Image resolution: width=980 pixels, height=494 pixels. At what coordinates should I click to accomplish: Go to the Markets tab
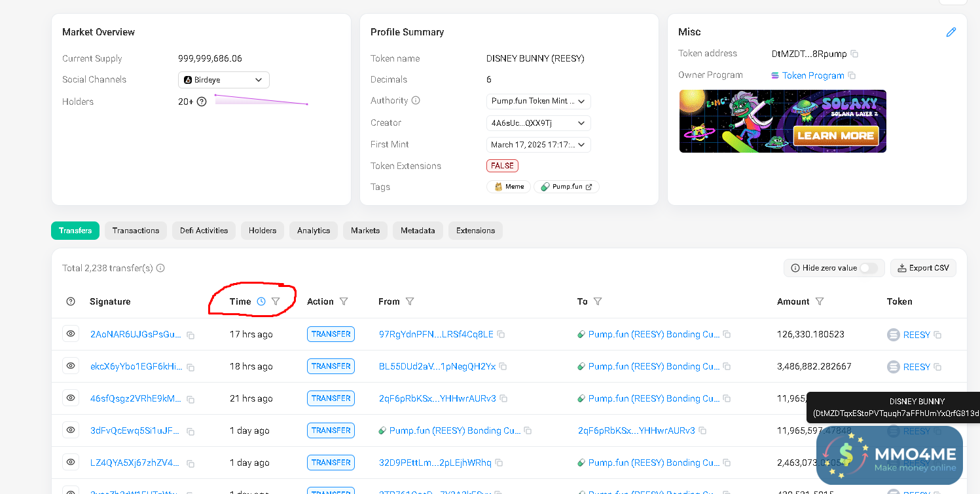click(x=365, y=231)
